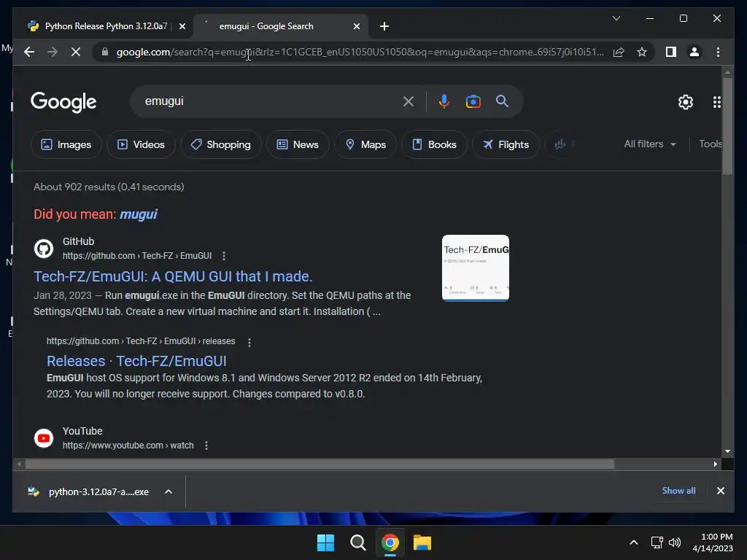Viewport: 747px width, 560px height.
Task: Filter results by Books
Action: pyautogui.click(x=435, y=144)
